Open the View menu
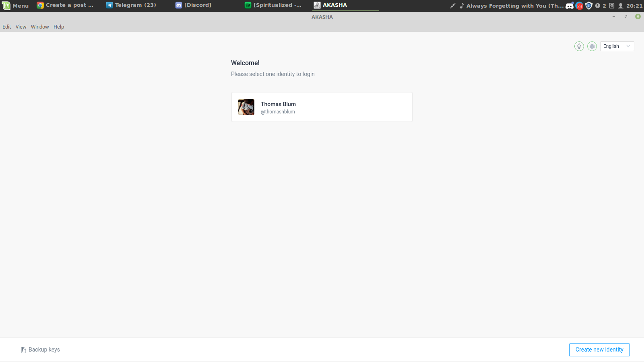644x362 pixels. tap(21, 27)
